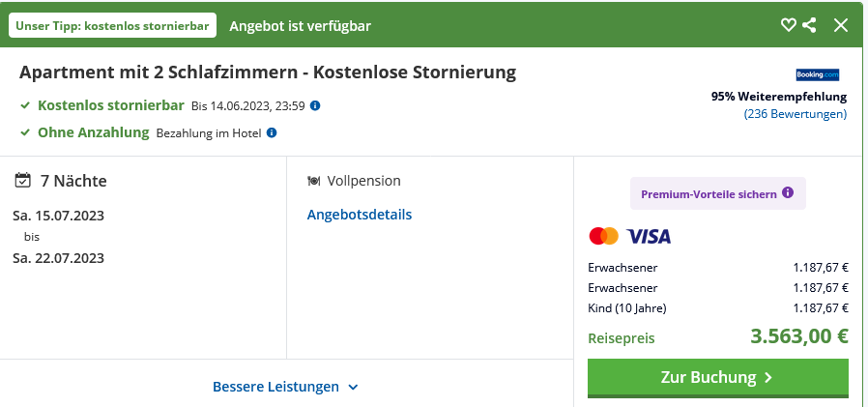This screenshot has width=868, height=407.
Task: Open the 236 Bewertungen reviews link
Action: tap(796, 114)
